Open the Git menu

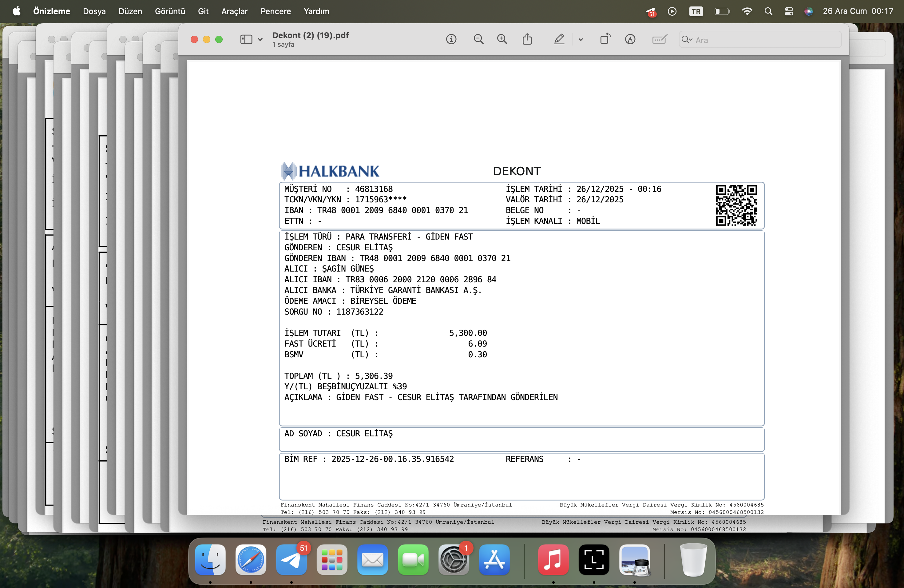[203, 11]
